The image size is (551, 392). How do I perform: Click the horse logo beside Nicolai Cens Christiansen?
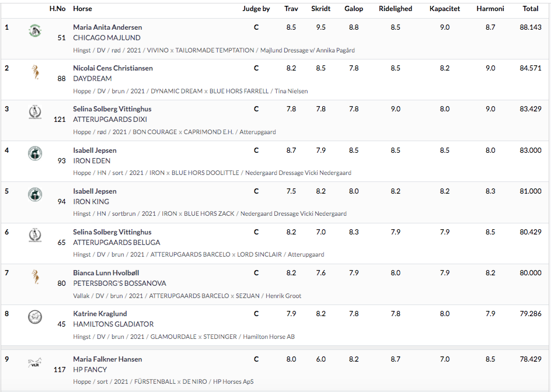pos(35,72)
